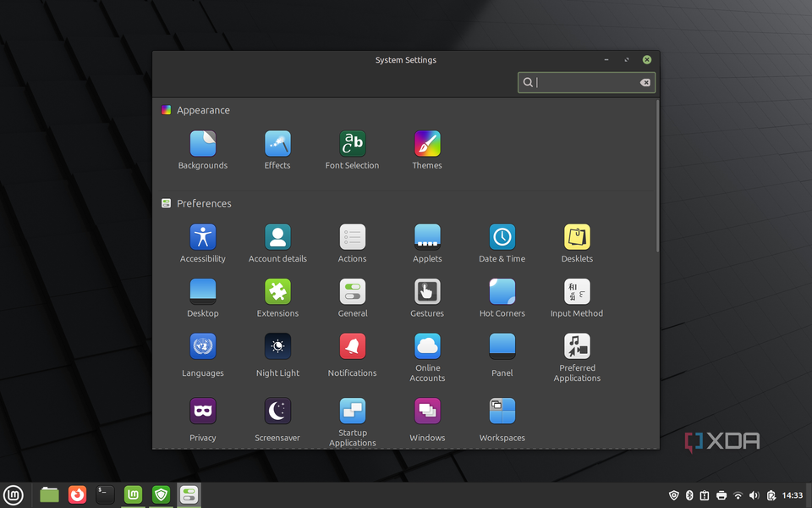Click the printer tray icon

point(721,495)
